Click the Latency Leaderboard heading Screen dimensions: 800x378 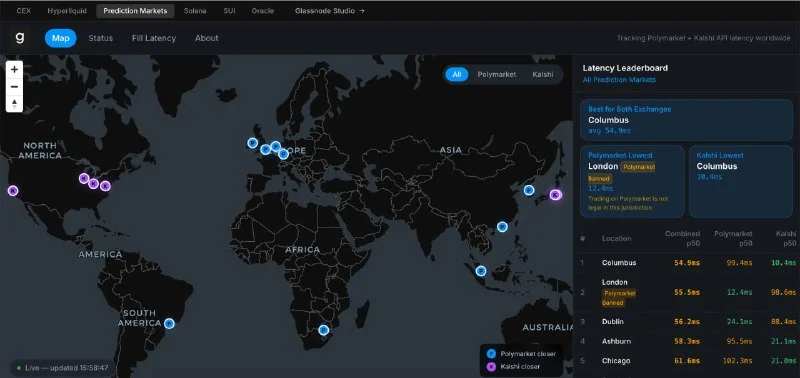coord(625,68)
